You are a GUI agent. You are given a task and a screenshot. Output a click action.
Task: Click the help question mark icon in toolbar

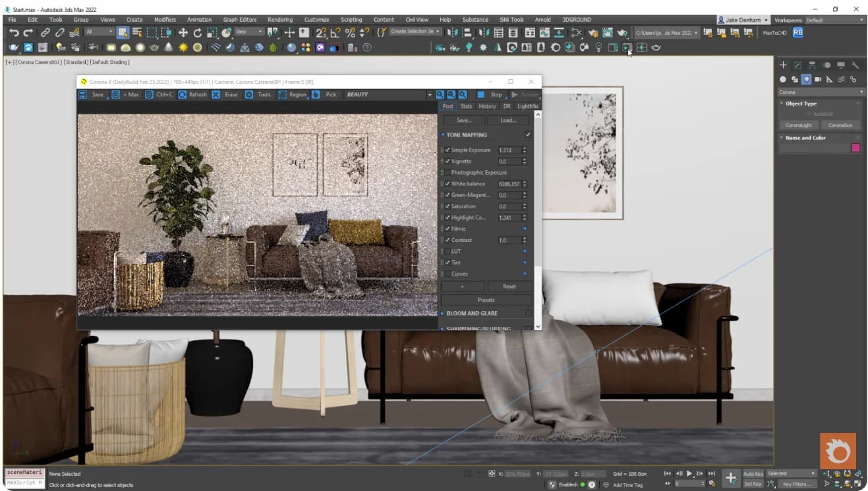[x=367, y=47]
